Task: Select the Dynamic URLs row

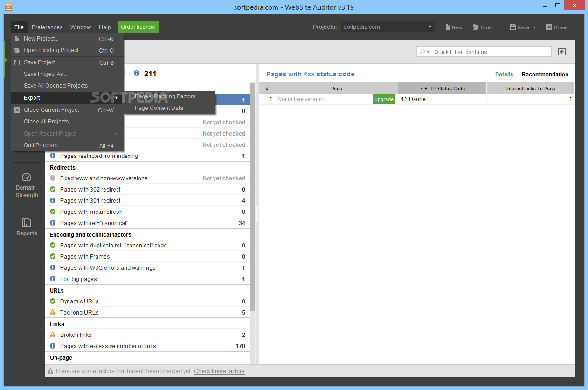Action: (147, 301)
